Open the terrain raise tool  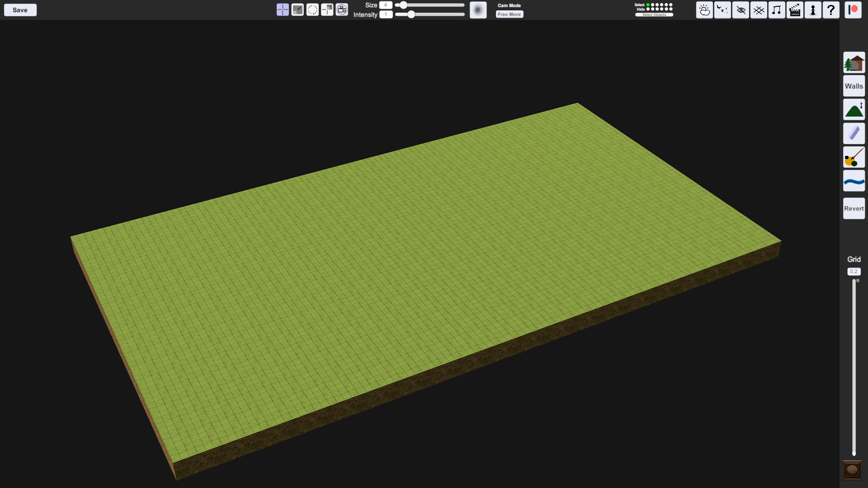[x=854, y=109]
